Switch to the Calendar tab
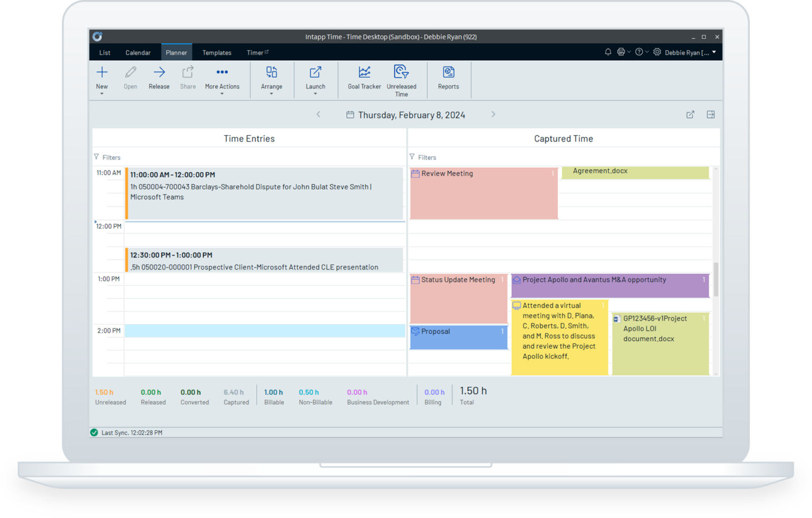Viewport: 812px width, 518px height. (x=138, y=52)
